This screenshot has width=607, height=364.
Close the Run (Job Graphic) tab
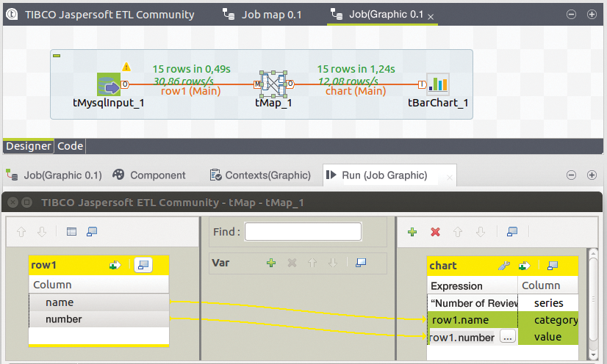450,178
